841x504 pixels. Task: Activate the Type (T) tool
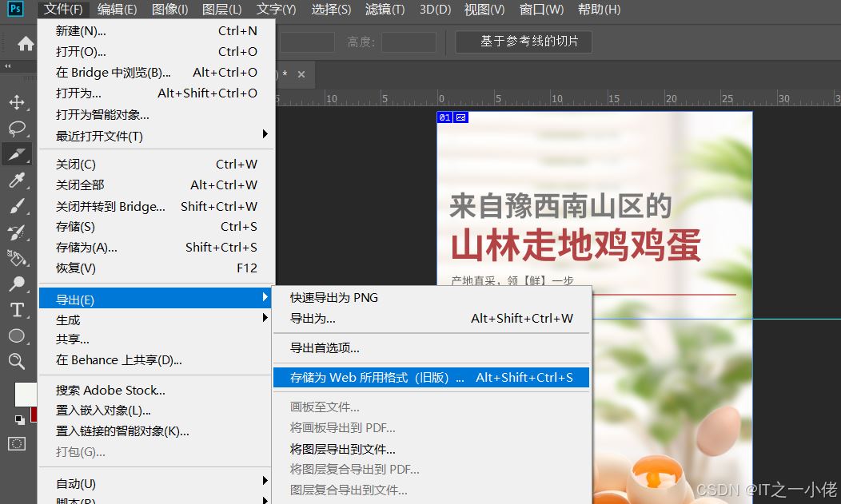point(17,310)
